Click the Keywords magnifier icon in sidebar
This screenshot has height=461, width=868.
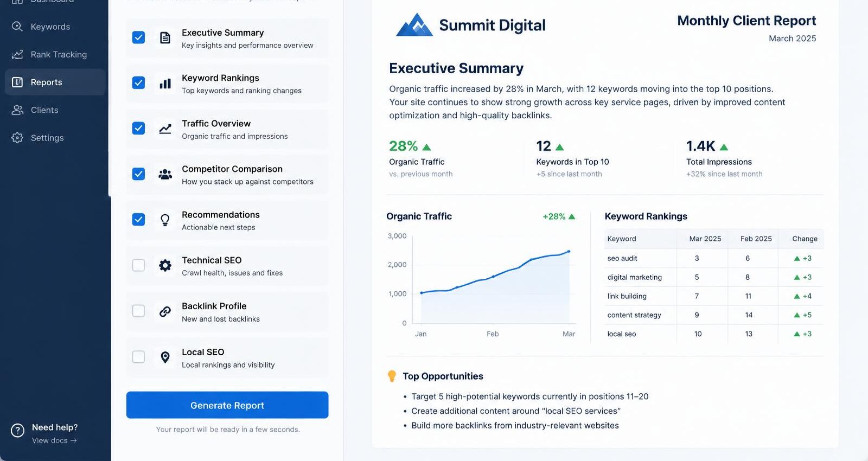[17, 27]
